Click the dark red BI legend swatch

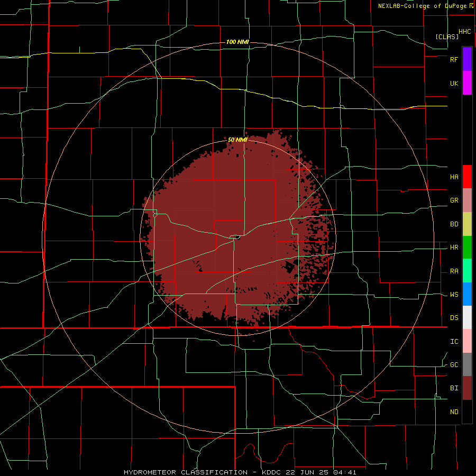[x=467, y=388]
